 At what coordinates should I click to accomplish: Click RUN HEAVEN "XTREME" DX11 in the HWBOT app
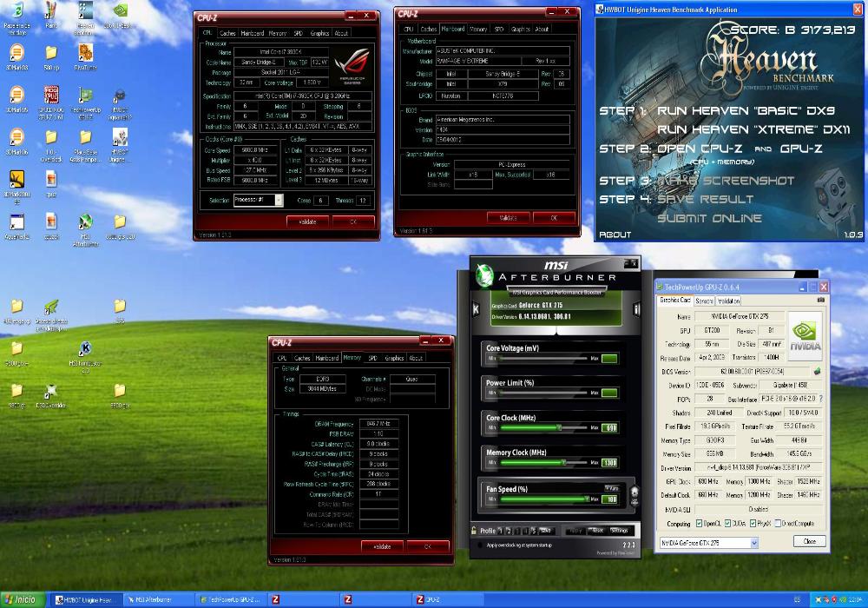pyautogui.click(x=753, y=129)
